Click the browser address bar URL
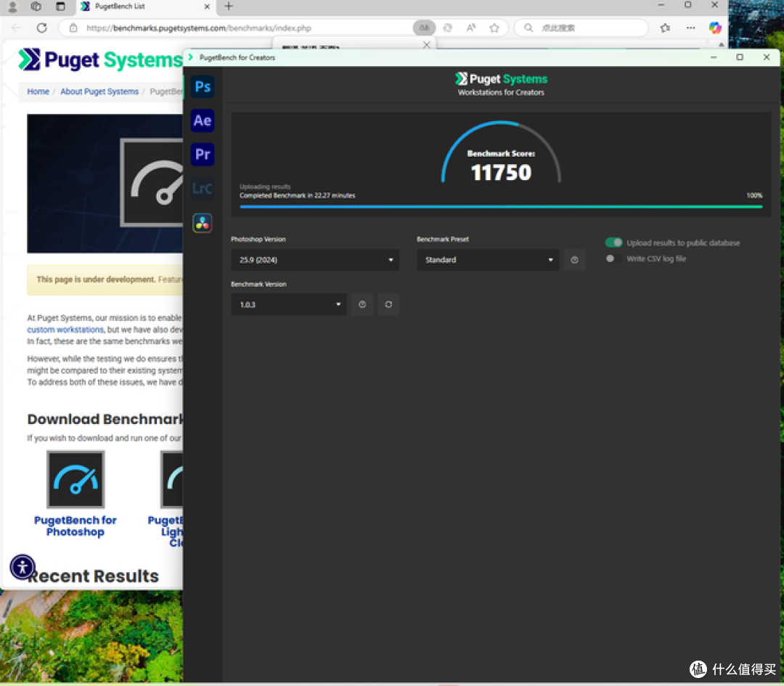This screenshot has height=686, width=784. coord(199,28)
